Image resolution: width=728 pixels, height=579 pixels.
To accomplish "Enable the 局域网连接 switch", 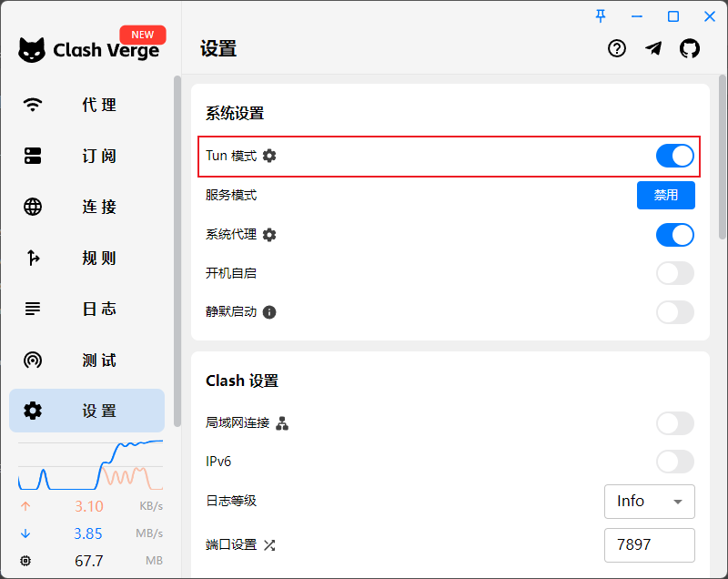I will pyautogui.click(x=674, y=423).
